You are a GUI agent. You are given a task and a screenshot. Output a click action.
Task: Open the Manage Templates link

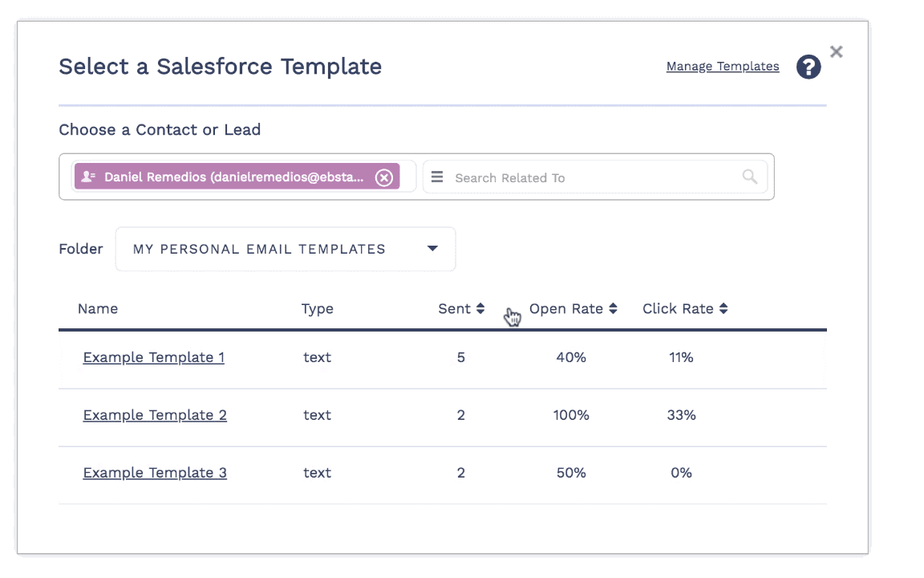pos(722,67)
